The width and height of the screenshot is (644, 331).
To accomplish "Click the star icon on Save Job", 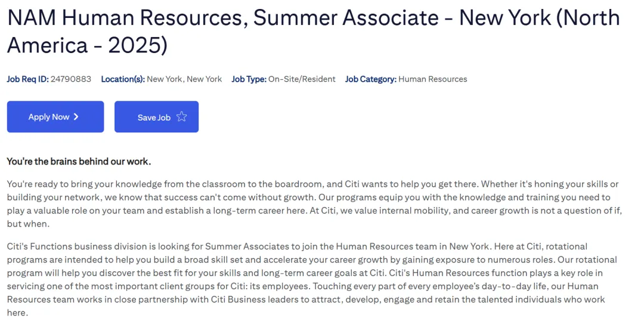I will (x=181, y=117).
